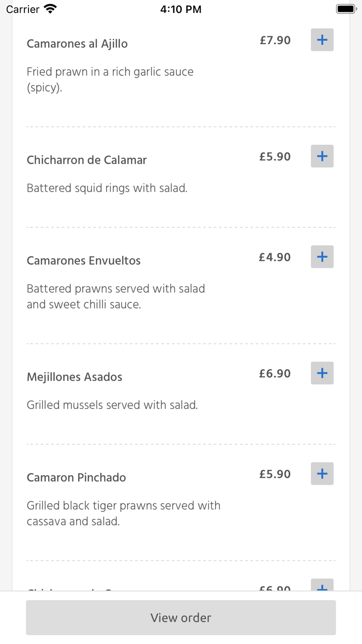362x644 pixels.
Task: Add Camarones al Ajillo to order
Action: click(322, 40)
